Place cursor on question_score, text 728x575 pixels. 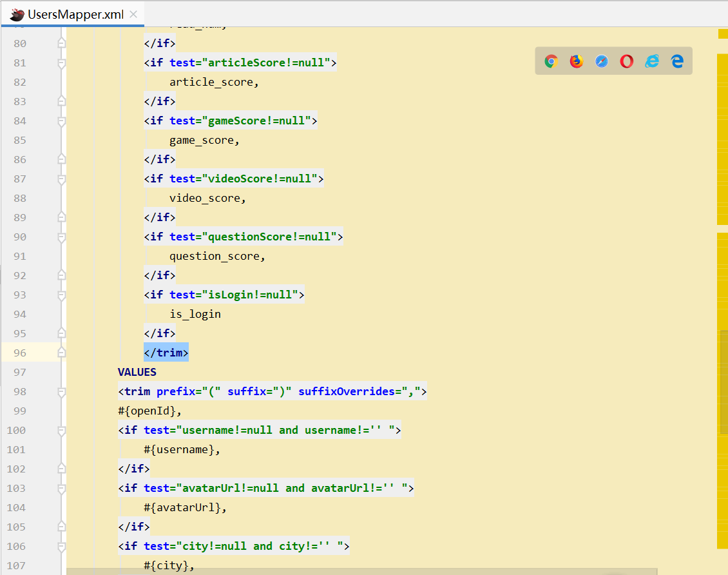(217, 257)
